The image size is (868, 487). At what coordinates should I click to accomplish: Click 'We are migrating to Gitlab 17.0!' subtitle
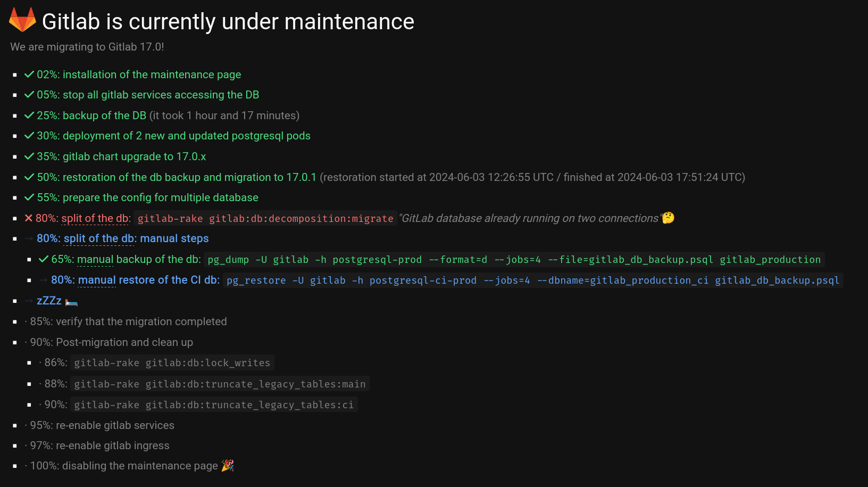pos(87,47)
